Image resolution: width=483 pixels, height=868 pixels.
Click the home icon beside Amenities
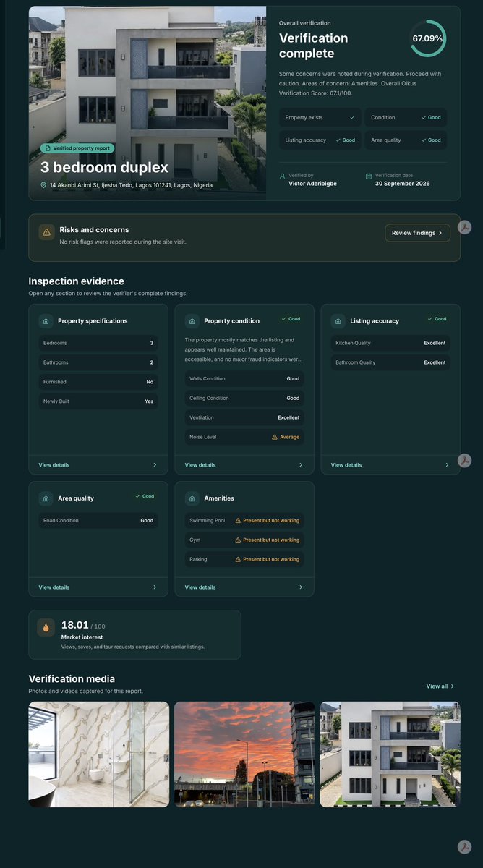(192, 498)
